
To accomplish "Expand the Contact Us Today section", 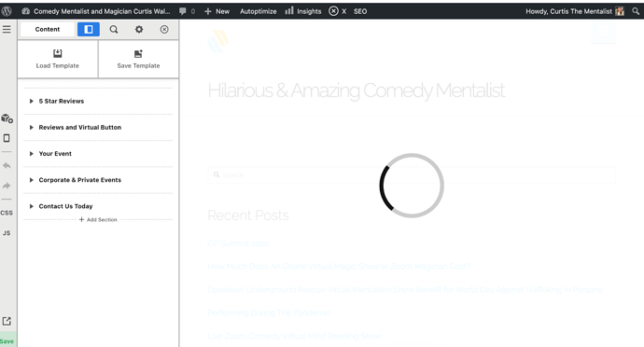I will pyautogui.click(x=31, y=206).
